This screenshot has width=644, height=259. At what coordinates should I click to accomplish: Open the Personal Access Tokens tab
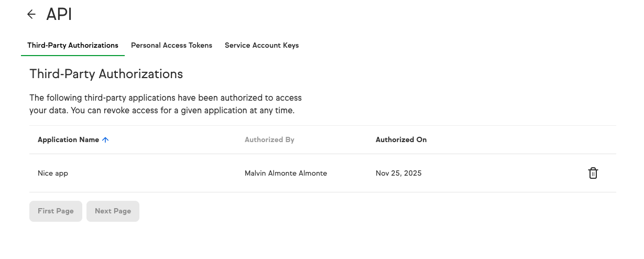coord(171,46)
